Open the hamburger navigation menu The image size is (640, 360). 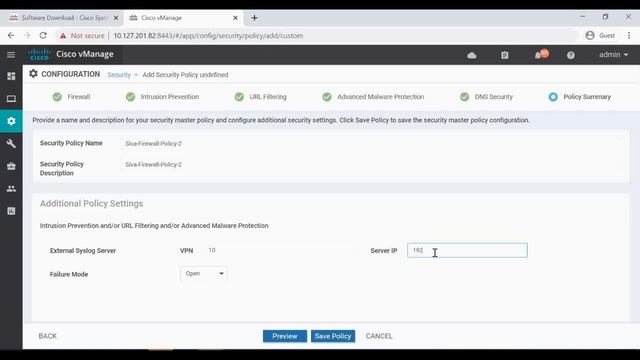(x=11, y=55)
